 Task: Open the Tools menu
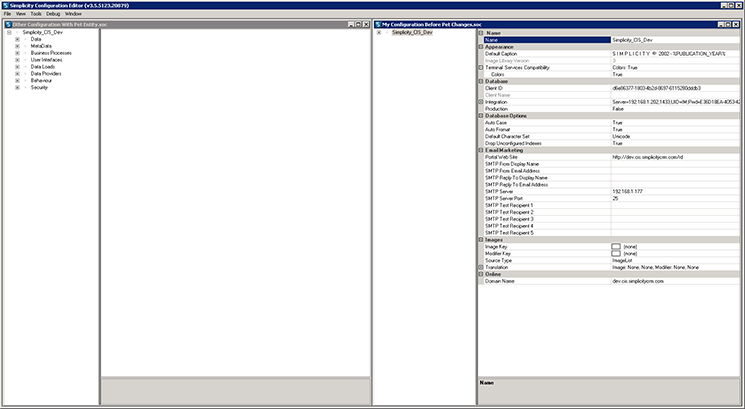coord(36,14)
